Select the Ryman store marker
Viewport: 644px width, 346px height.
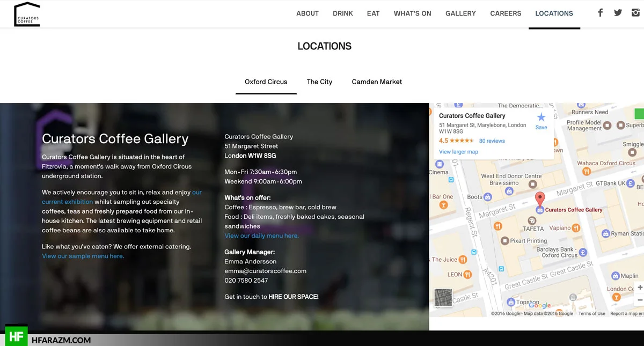pyautogui.click(x=605, y=233)
